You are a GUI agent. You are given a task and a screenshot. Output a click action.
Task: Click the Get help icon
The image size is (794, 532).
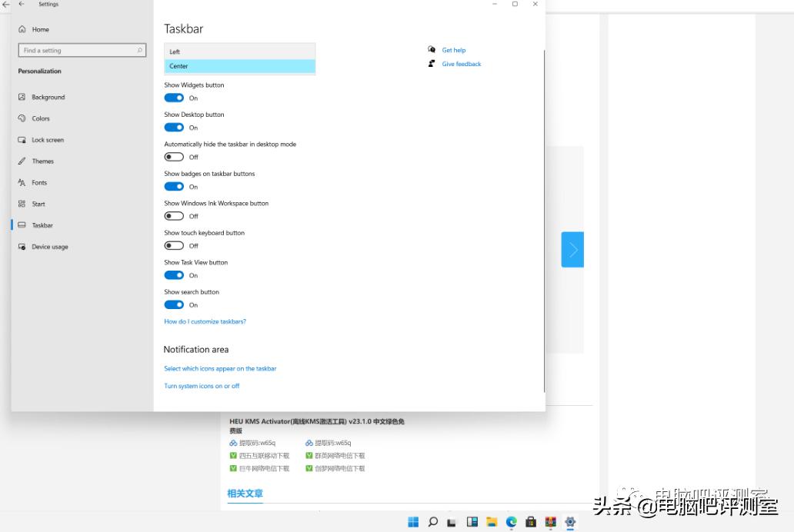point(432,49)
